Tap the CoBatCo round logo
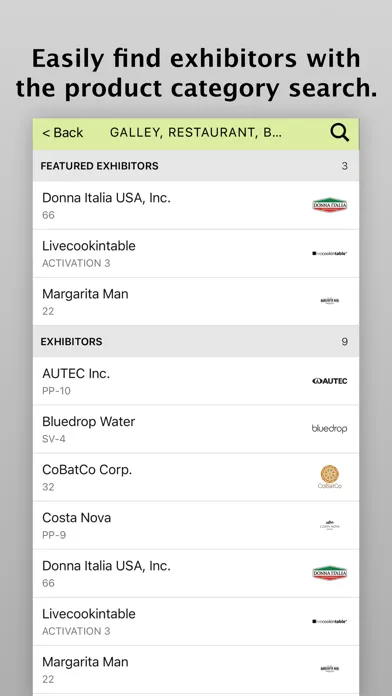392x696 pixels. pos(329,477)
